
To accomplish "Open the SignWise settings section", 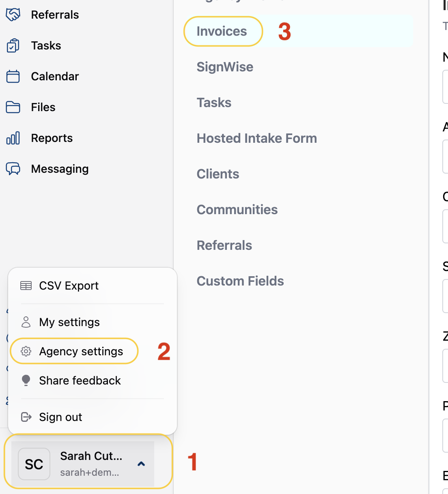I will (225, 67).
